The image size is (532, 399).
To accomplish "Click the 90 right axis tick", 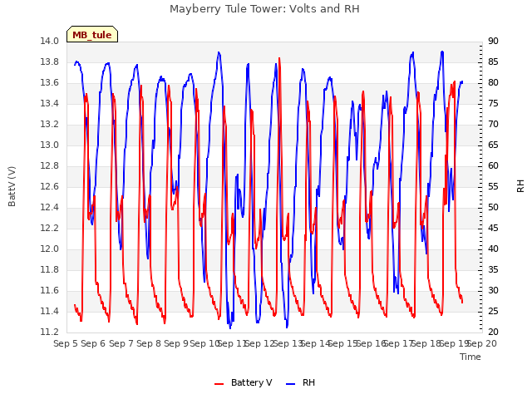I will [x=493, y=42].
